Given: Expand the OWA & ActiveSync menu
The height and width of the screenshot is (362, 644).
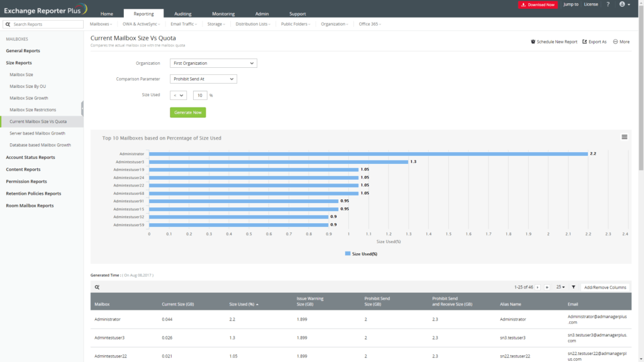Looking at the screenshot, I should tap(141, 25).
